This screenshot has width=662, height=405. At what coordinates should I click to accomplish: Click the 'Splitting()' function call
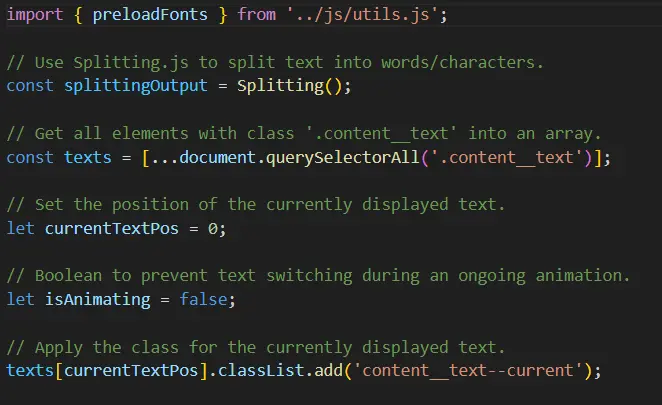289,86
